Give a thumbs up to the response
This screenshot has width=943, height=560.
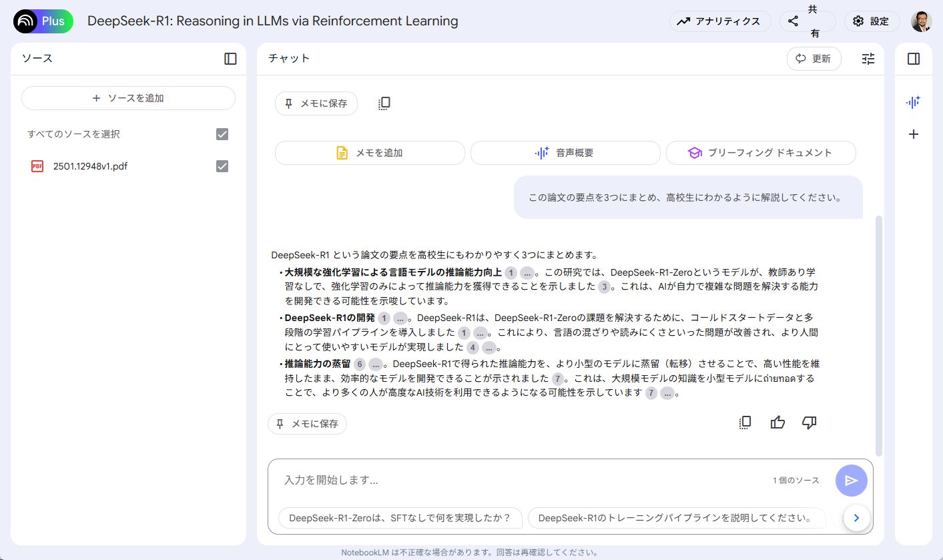point(777,422)
